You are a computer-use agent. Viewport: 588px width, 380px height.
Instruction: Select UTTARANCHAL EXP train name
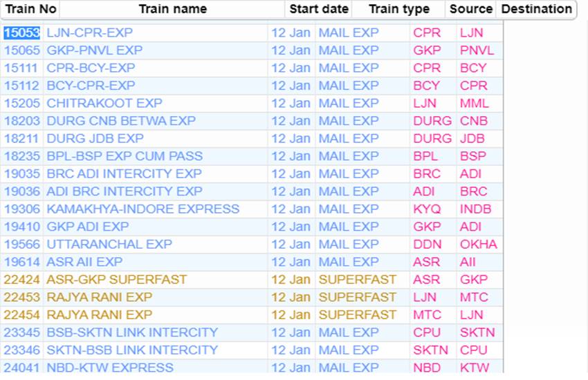pyautogui.click(x=109, y=244)
